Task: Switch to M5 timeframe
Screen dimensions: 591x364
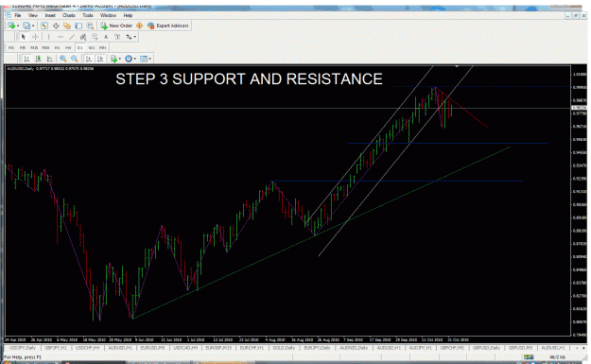Action: pyautogui.click(x=23, y=48)
